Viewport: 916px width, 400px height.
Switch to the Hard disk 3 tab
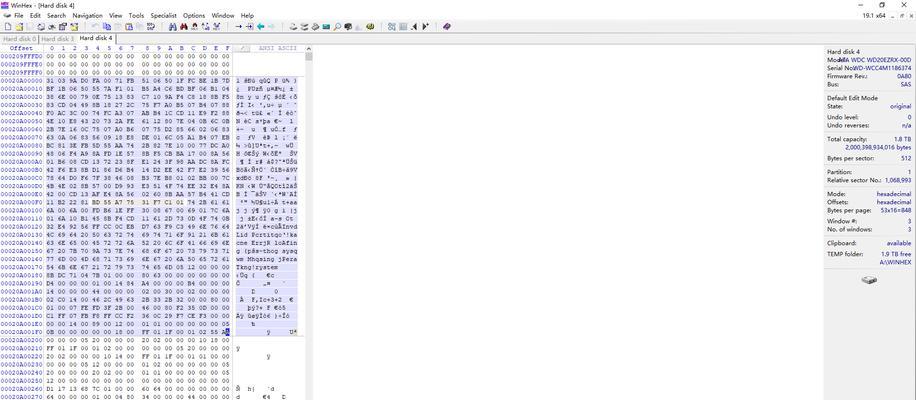pos(57,39)
